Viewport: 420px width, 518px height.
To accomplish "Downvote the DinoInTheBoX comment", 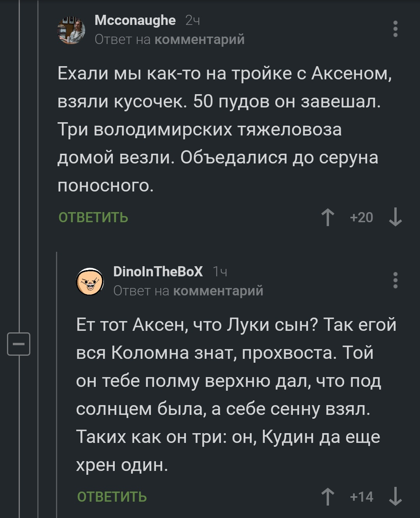I will click(x=395, y=497).
